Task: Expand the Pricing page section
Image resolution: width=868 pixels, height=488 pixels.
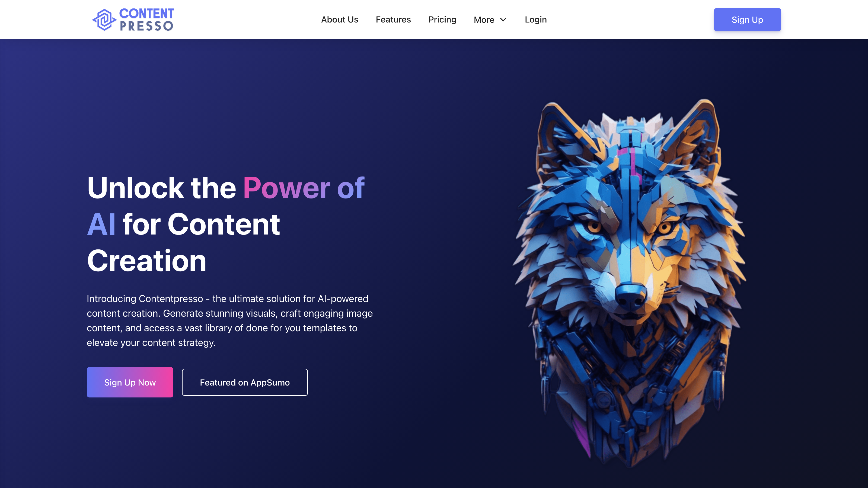Action: point(442,19)
